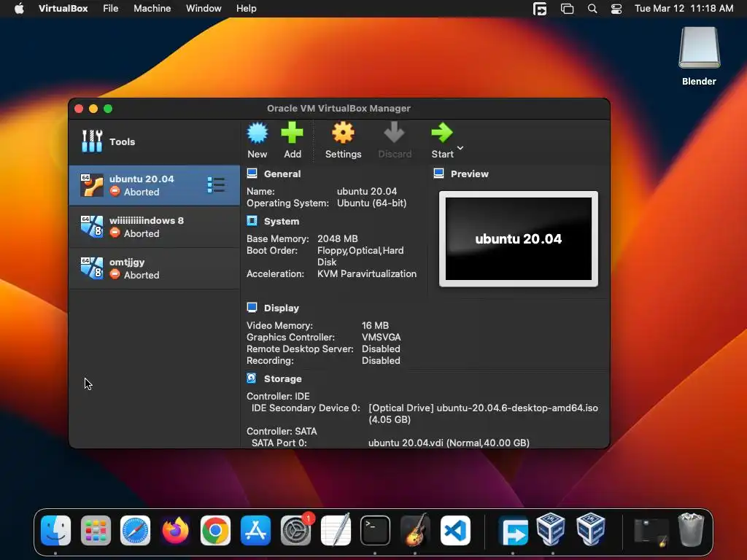Open GarageBand from the dock

(415, 531)
